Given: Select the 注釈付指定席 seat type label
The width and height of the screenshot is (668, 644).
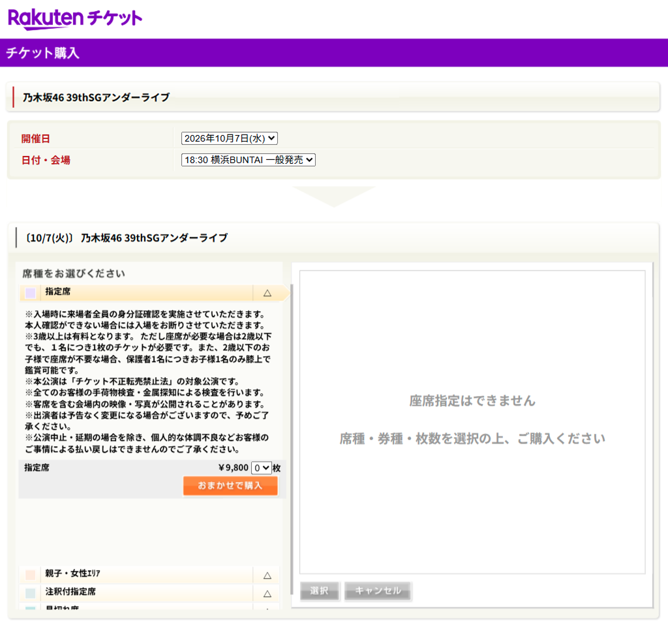Looking at the screenshot, I should coord(70,592).
